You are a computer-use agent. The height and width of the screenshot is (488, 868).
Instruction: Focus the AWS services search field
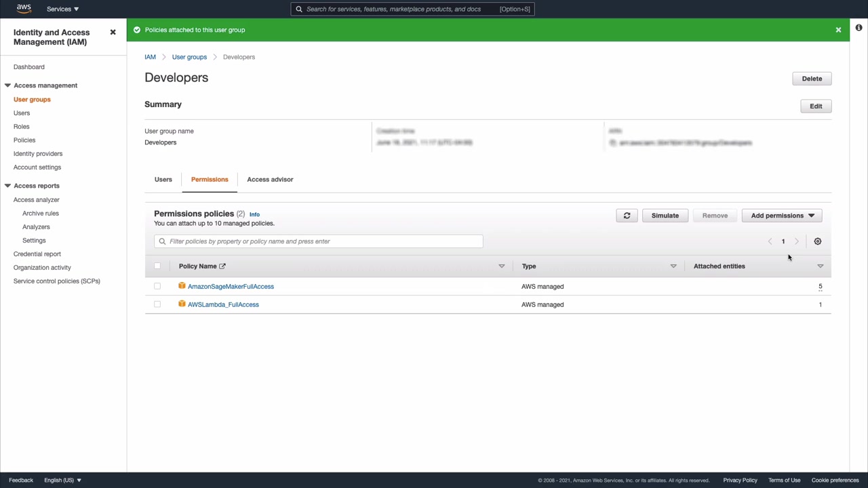pos(413,9)
